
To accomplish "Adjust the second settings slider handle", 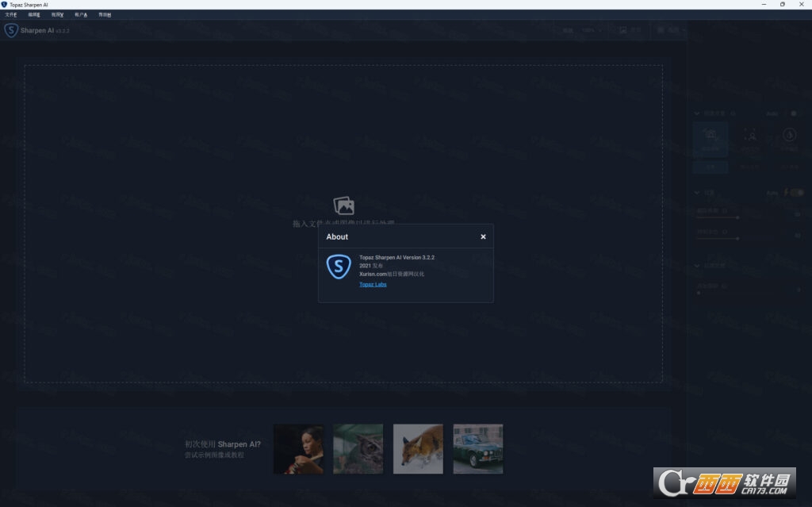I will point(737,239).
